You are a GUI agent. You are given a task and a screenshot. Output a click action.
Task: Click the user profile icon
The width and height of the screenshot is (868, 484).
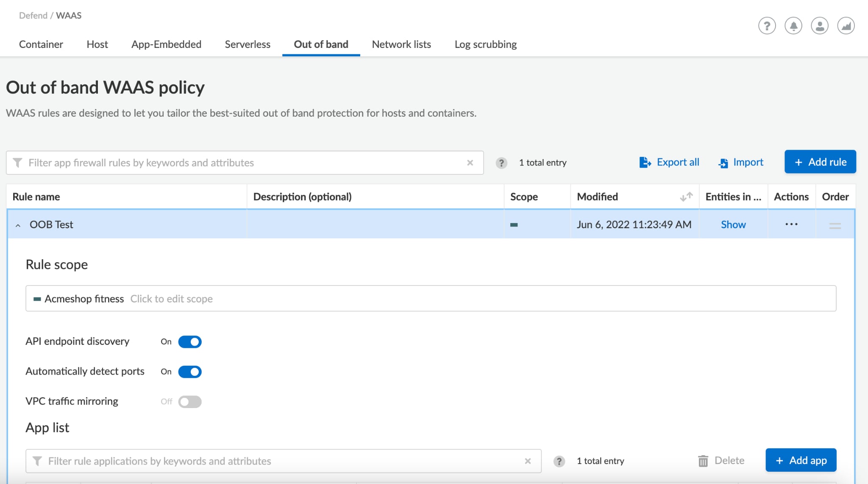[821, 25]
